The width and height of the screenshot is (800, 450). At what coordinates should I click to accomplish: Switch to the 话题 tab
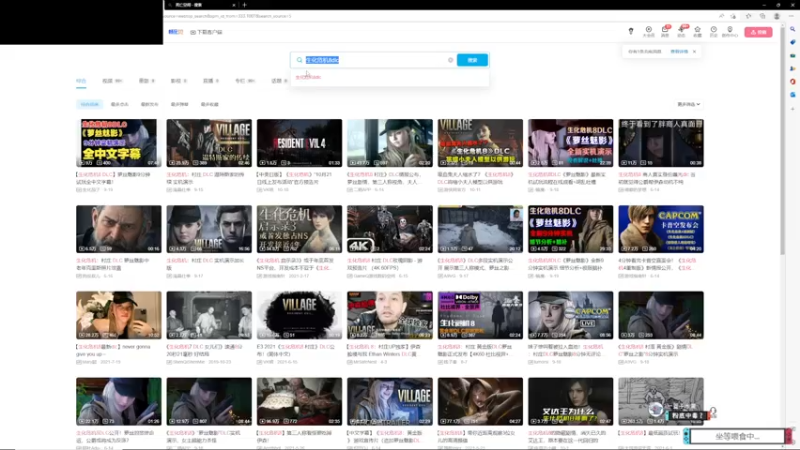(x=279, y=81)
